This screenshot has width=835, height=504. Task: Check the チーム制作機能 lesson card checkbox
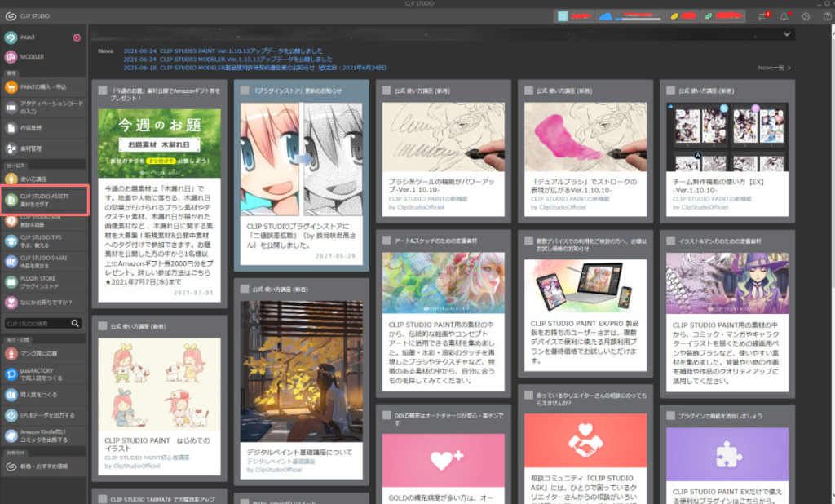point(670,91)
